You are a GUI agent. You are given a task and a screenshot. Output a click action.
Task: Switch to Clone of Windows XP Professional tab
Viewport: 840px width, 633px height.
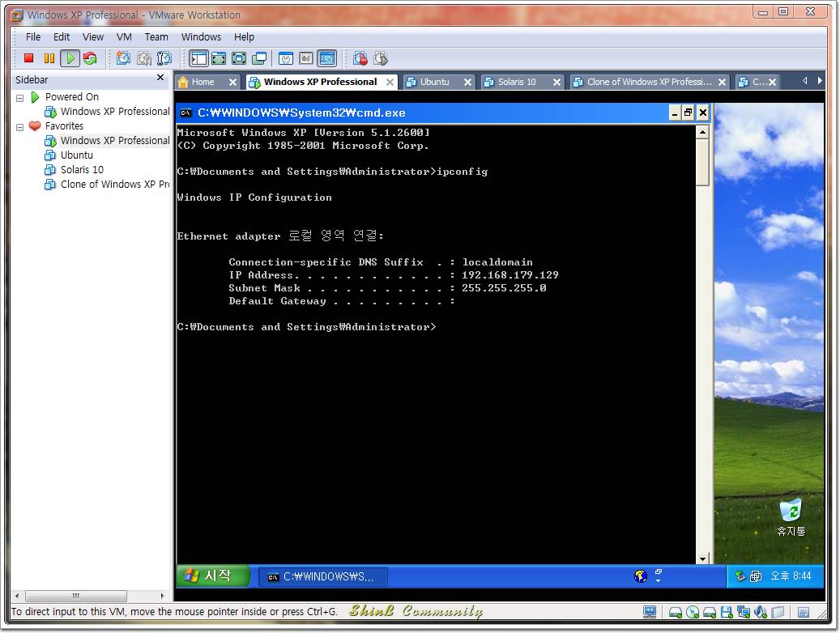650,82
